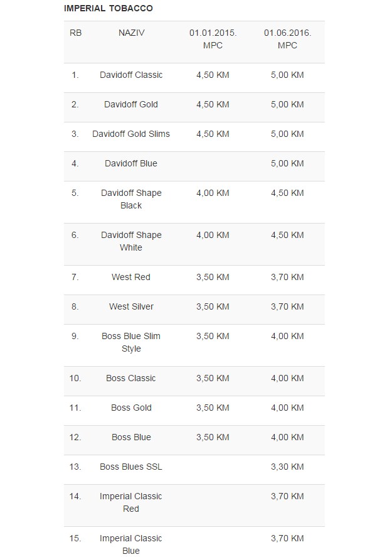Select the 01.01.2015. MPC column header
392x557 pixels.
point(213,39)
